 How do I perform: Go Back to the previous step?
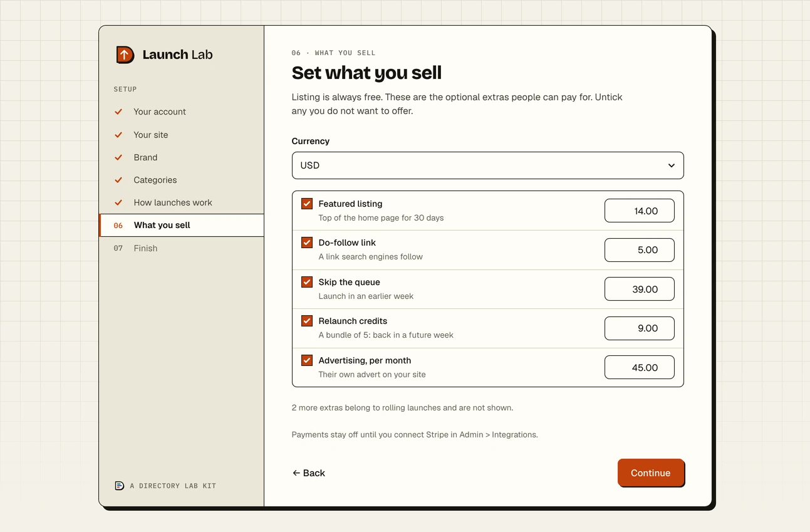click(x=309, y=473)
